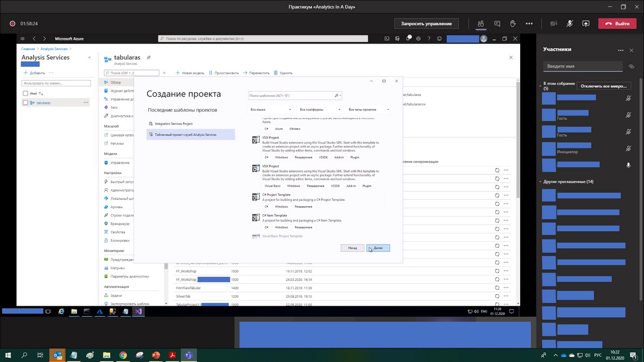The height and width of the screenshot is (362, 644).
Task: Open participants panel more options menu
Action: [620, 50]
